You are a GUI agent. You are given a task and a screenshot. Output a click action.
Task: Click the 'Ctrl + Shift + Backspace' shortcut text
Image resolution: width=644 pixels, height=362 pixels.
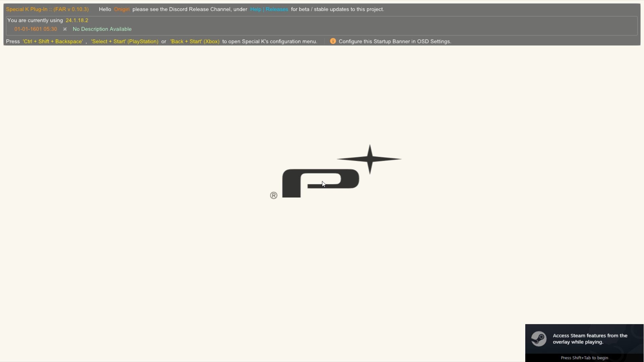pyautogui.click(x=53, y=42)
